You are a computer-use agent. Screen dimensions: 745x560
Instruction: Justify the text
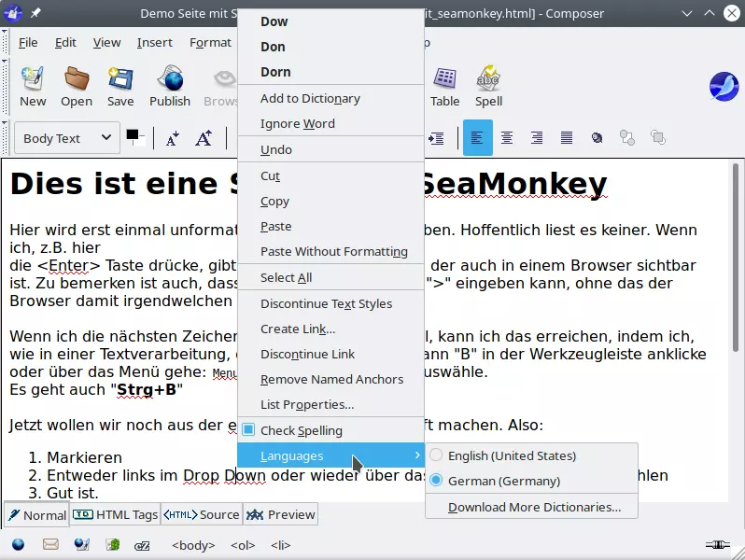tap(567, 138)
